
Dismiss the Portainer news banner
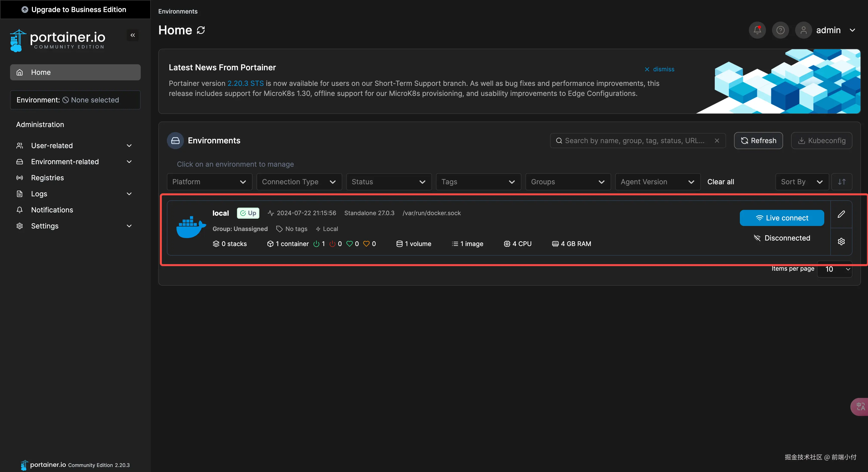coord(659,69)
